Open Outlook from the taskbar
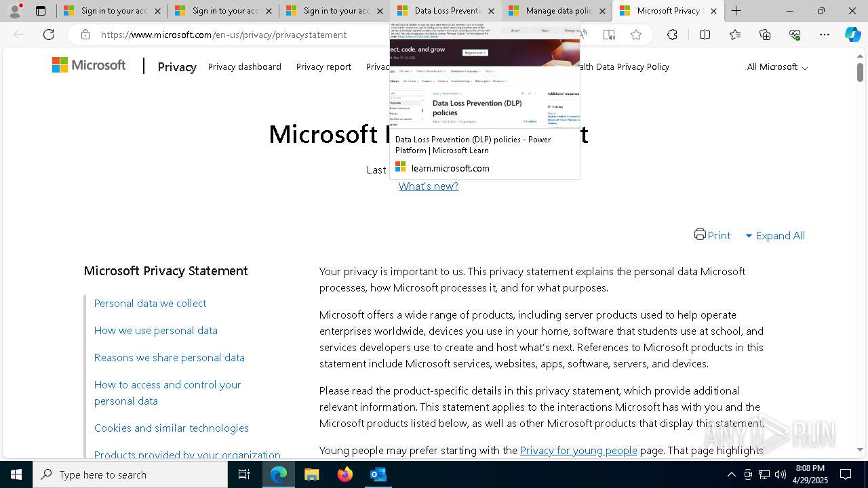The height and width of the screenshot is (488, 868). (378, 474)
